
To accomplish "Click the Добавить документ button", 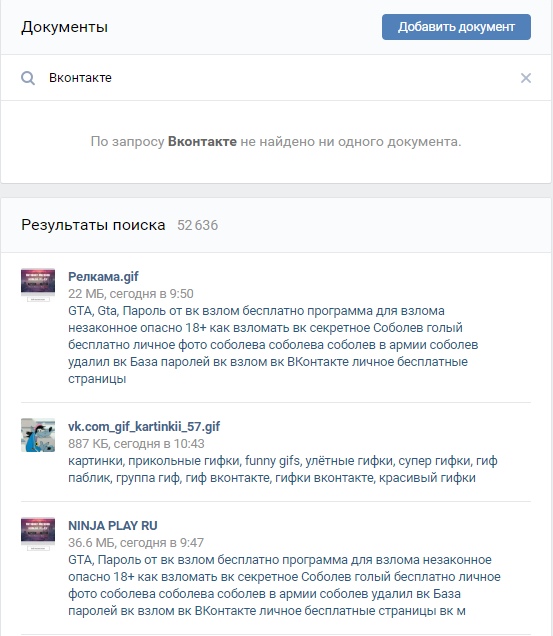I will coord(456,27).
